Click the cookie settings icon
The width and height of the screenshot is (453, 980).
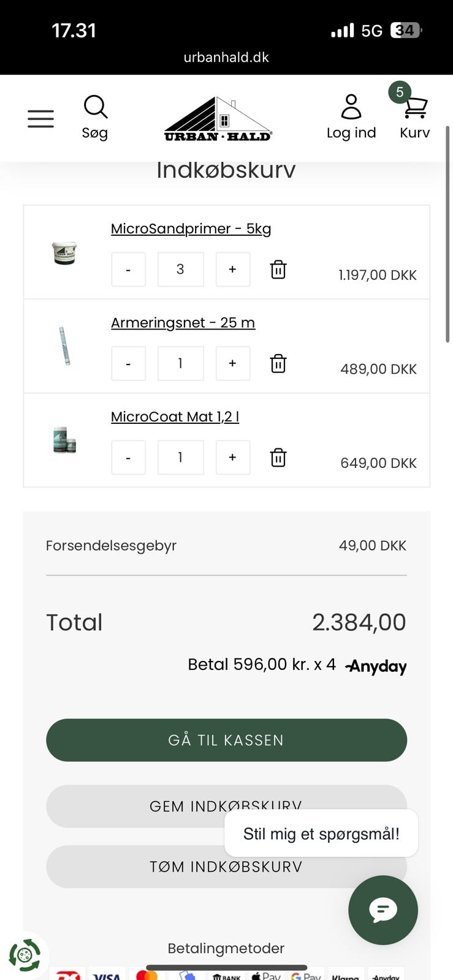pos(25,954)
